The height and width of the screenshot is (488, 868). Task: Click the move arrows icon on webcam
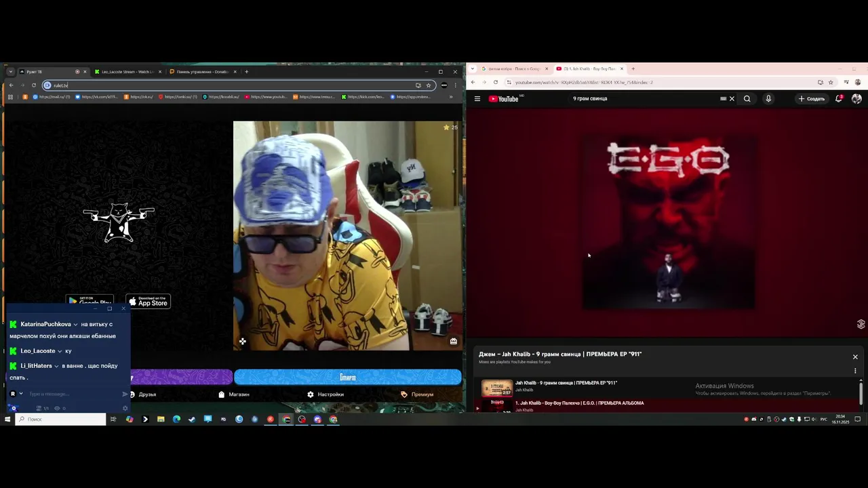click(x=242, y=342)
